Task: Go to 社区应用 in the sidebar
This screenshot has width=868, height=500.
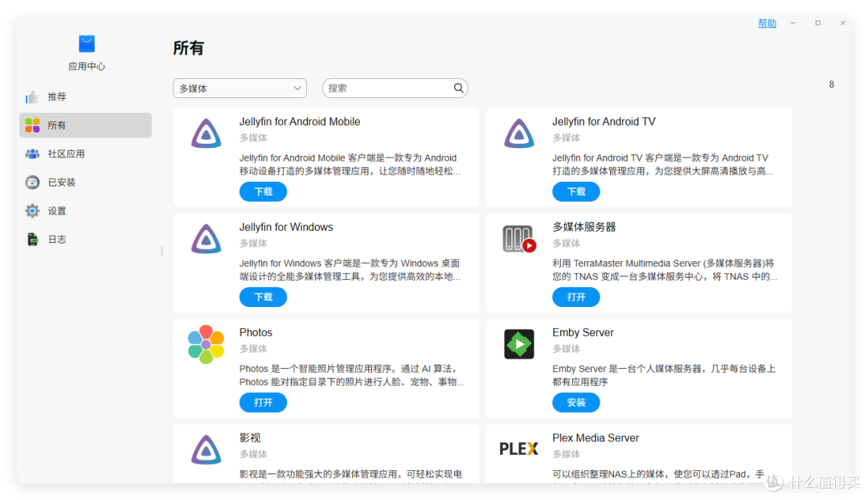Action: (x=85, y=154)
